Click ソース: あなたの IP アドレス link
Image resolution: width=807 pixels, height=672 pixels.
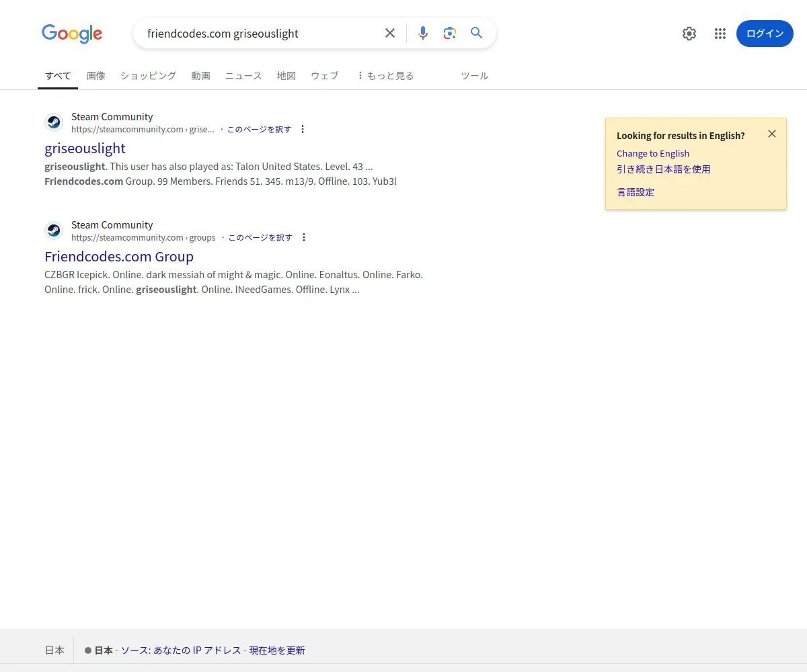[x=181, y=650]
